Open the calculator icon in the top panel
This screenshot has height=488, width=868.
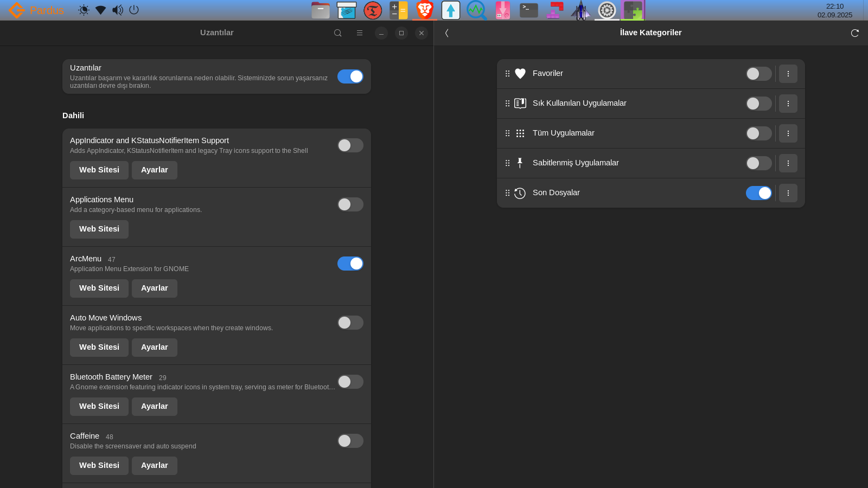click(x=398, y=10)
